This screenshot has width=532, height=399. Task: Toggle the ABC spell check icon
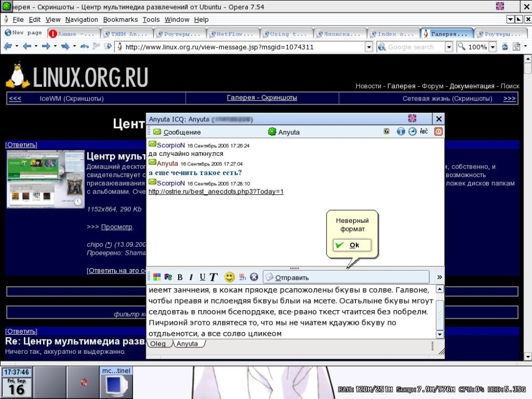point(424,131)
